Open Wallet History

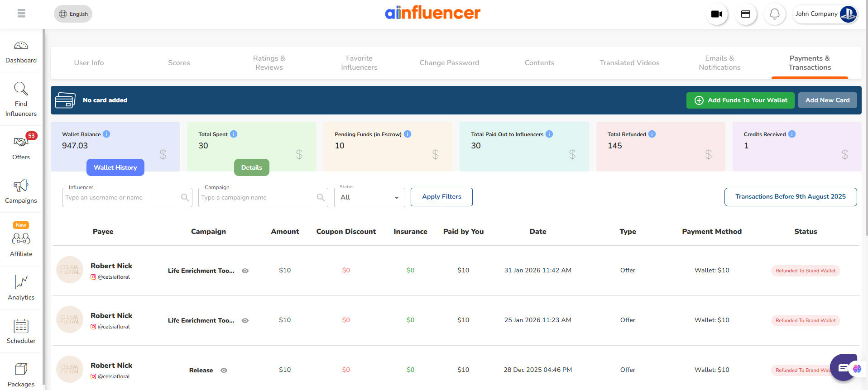coord(115,167)
